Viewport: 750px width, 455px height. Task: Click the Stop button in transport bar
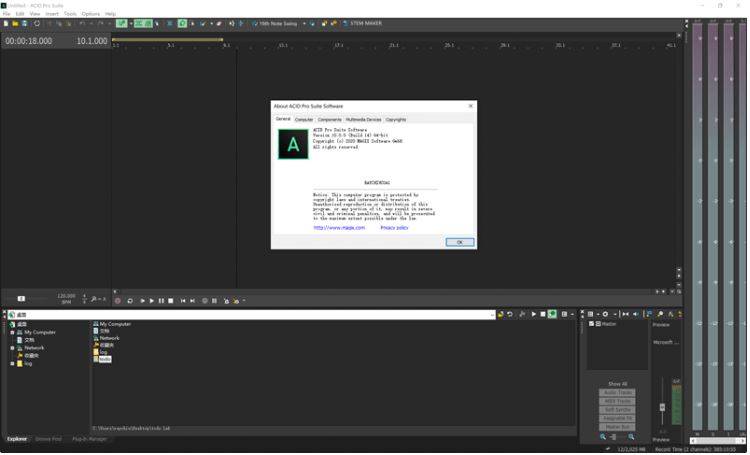click(x=171, y=300)
